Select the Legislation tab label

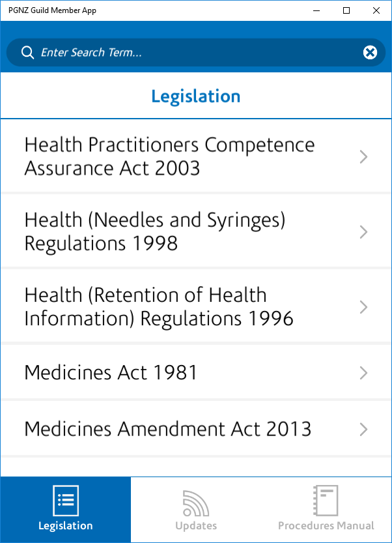tap(65, 525)
